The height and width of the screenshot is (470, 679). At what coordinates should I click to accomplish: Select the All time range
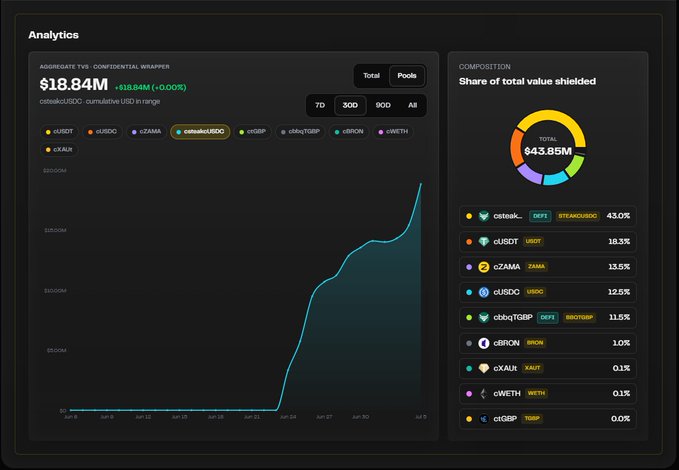click(412, 105)
